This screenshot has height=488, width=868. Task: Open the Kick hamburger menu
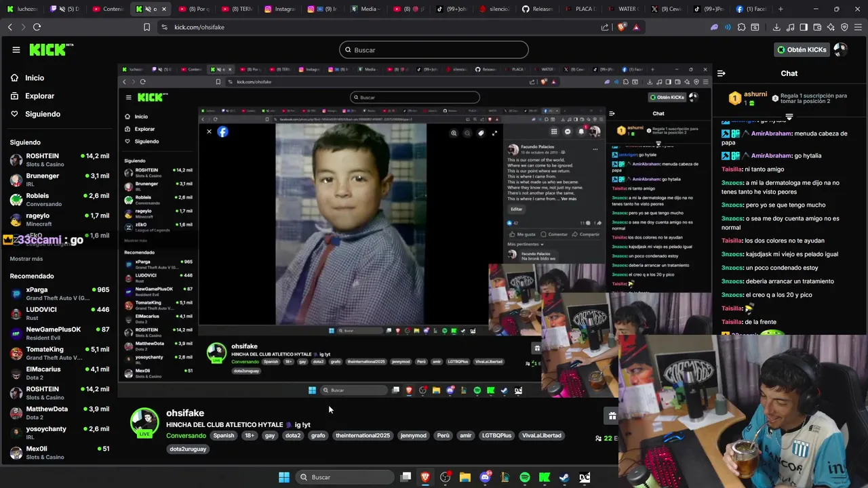click(16, 49)
